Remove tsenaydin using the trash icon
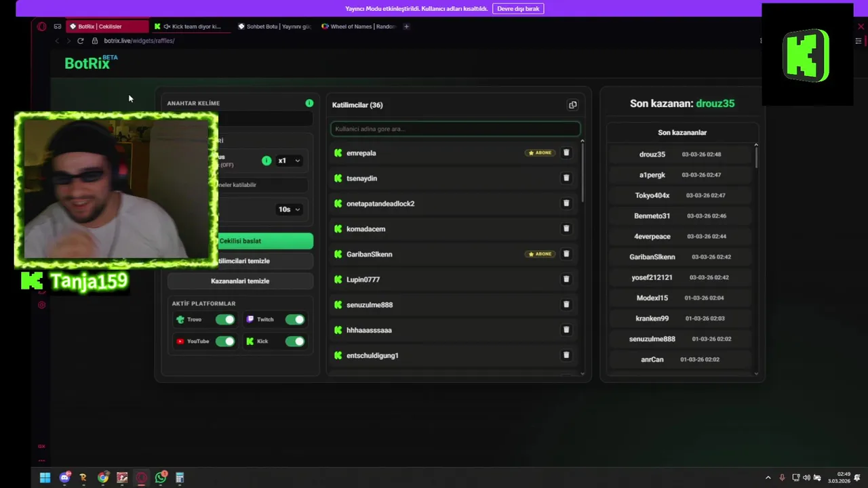The width and height of the screenshot is (868, 488). [566, 178]
